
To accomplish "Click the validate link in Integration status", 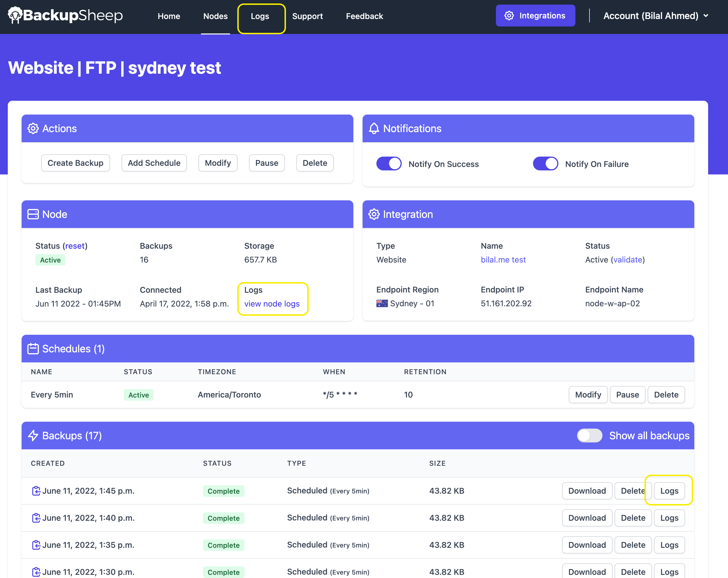I will pos(627,259).
